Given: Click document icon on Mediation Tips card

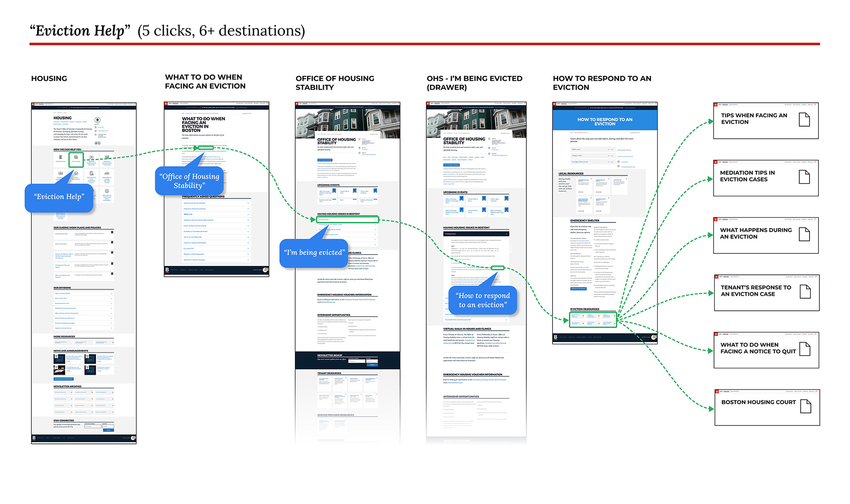Looking at the screenshot, I should [x=804, y=177].
